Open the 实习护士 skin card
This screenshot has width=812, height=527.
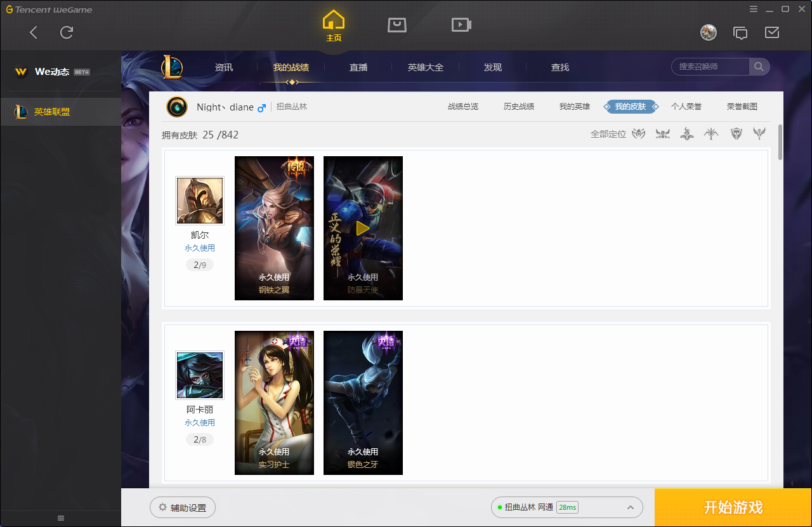point(274,403)
